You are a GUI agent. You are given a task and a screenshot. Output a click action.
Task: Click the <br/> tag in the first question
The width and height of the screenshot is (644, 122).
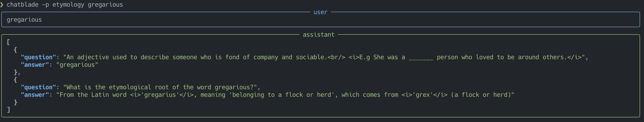click(336, 57)
